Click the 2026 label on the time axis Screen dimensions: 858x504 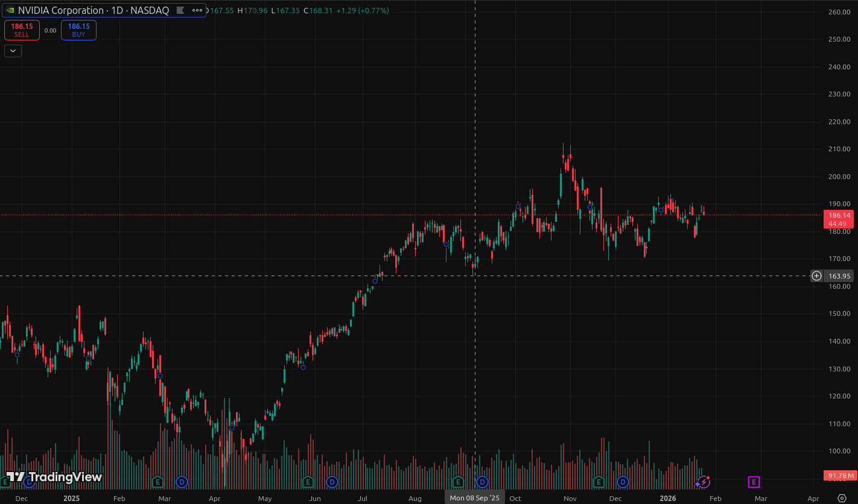point(667,499)
